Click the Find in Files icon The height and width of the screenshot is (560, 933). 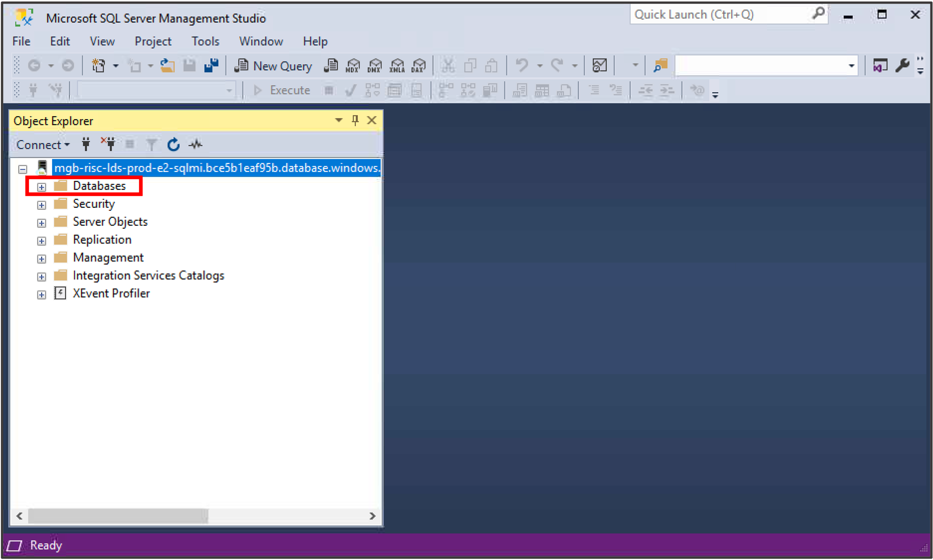click(660, 66)
